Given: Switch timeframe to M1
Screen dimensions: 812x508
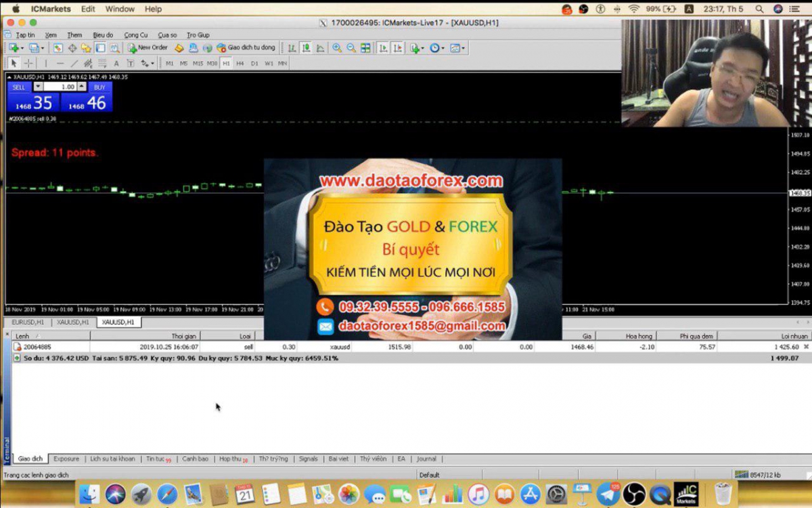Looking at the screenshot, I should pyautogui.click(x=170, y=63).
